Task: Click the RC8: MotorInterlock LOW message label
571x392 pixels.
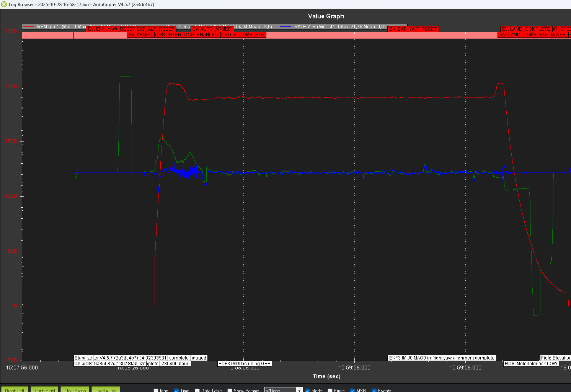Action: pyautogui.click(x=531, y=364)
